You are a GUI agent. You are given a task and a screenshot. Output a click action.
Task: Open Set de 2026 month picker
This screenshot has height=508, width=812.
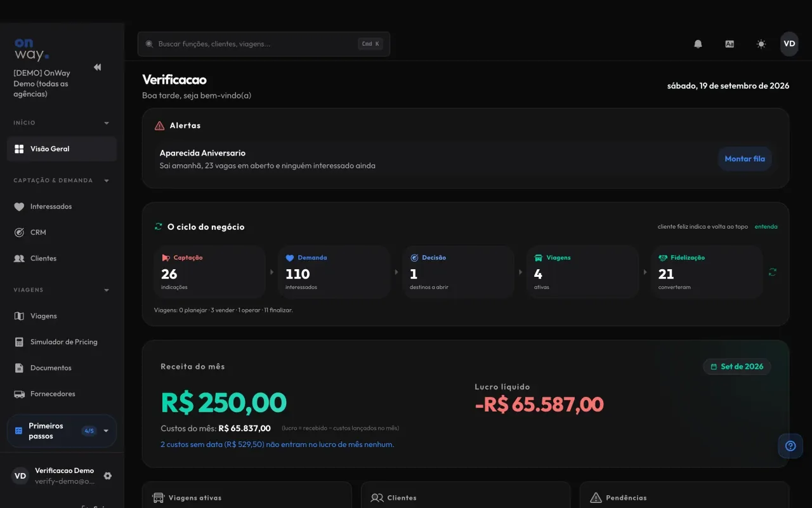point(737,366)
